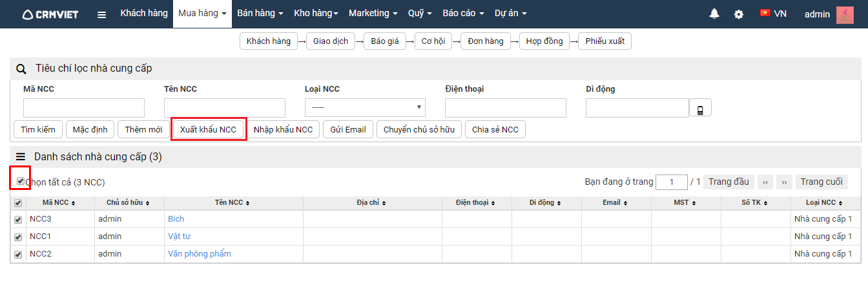The height and width of the screenshot is (285, 868).
Task: Open the Mua hàng menu
Action: click(203, 14)
